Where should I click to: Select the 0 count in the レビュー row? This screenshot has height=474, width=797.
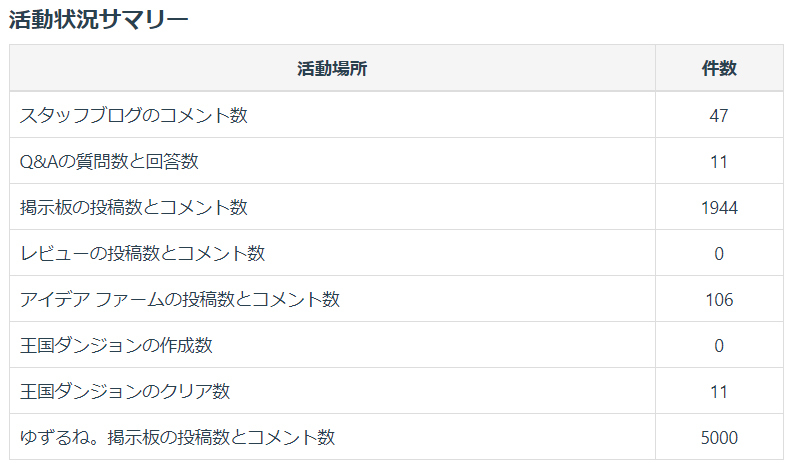pos(719,253)
